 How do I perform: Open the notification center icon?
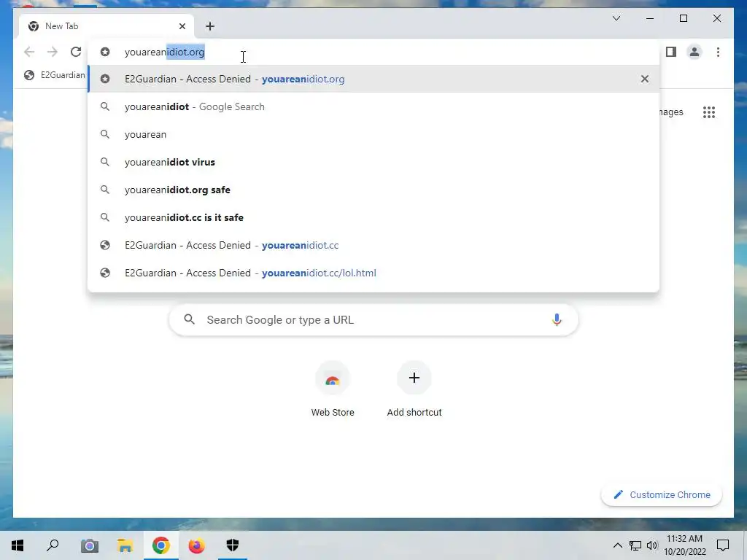click(x=723, y=545)
